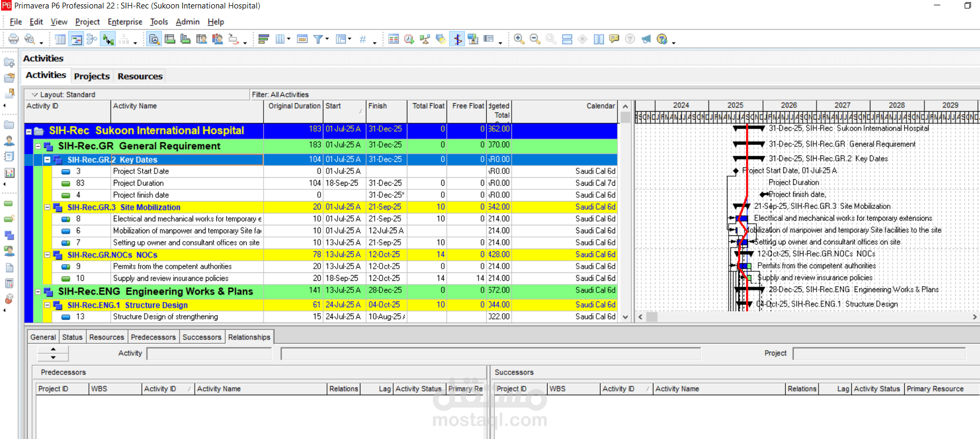Open the Enterprise menu
The width and height of the screenshot is (980, 439).
click(x=125, y=22)
